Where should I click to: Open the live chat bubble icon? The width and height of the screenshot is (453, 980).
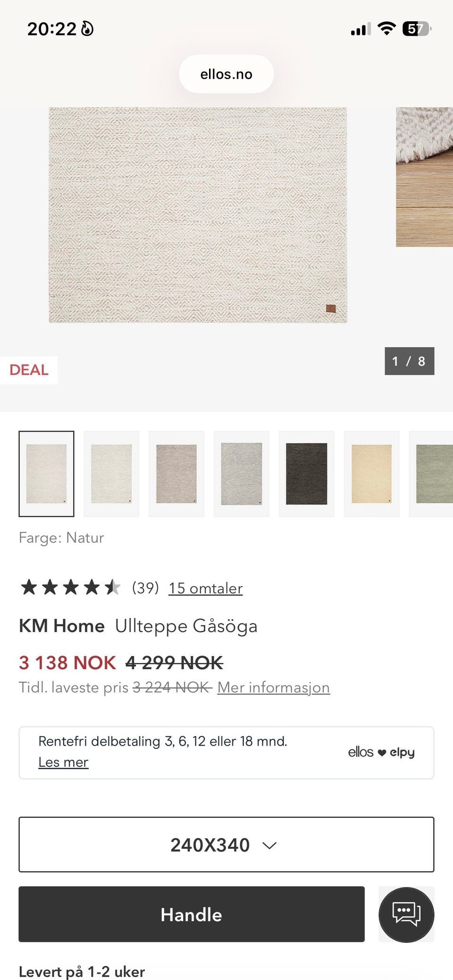[x=406, y=914]
